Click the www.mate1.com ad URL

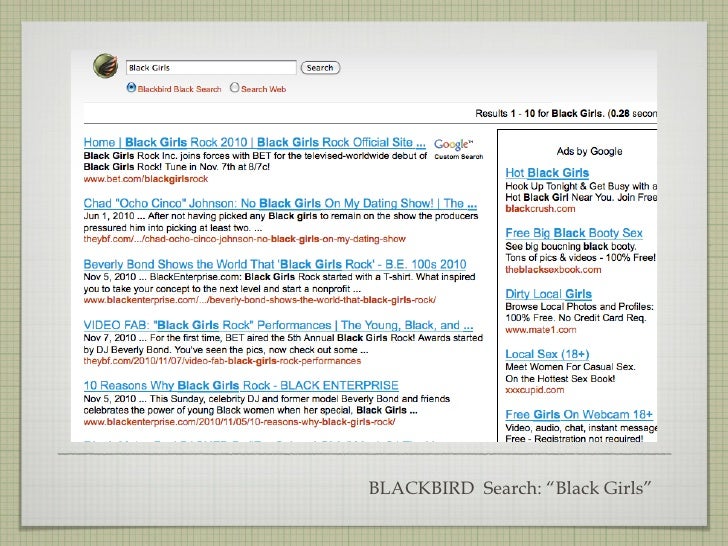tap(540, 330)
